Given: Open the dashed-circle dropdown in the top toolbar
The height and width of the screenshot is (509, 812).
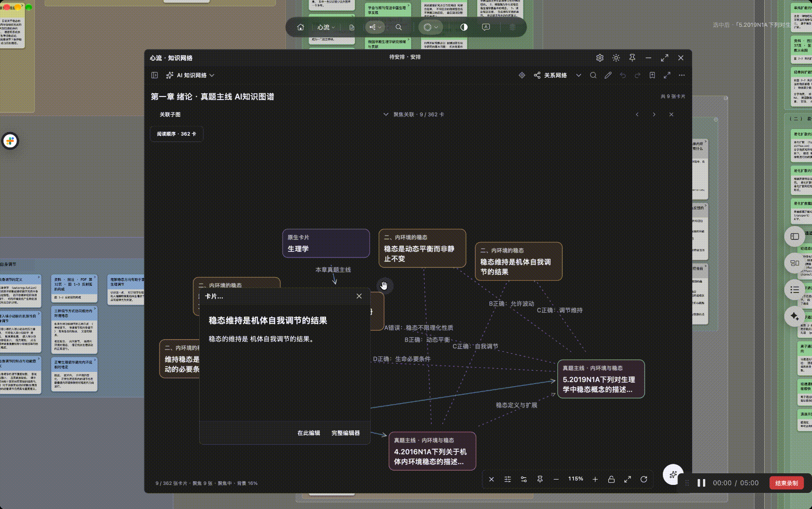Looking at the screenshot, I should (x=431, y=27).
